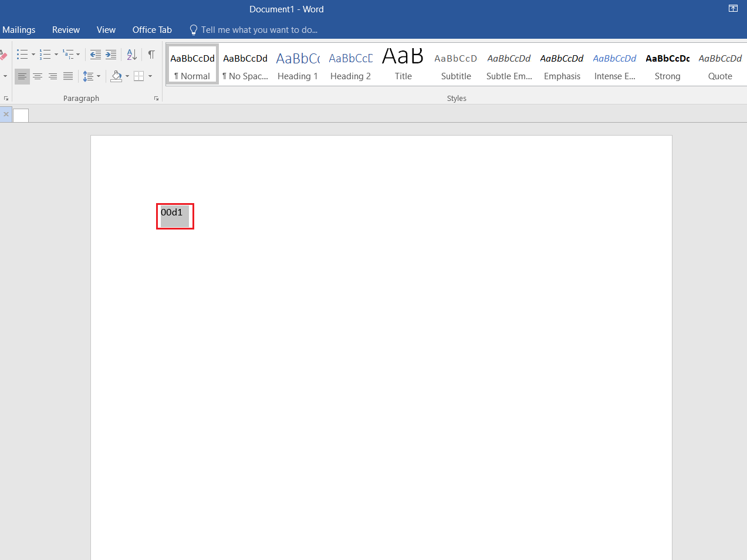Apply the Heading 1 style
This screenshot has width=747, height=560.
pos(298,65)
